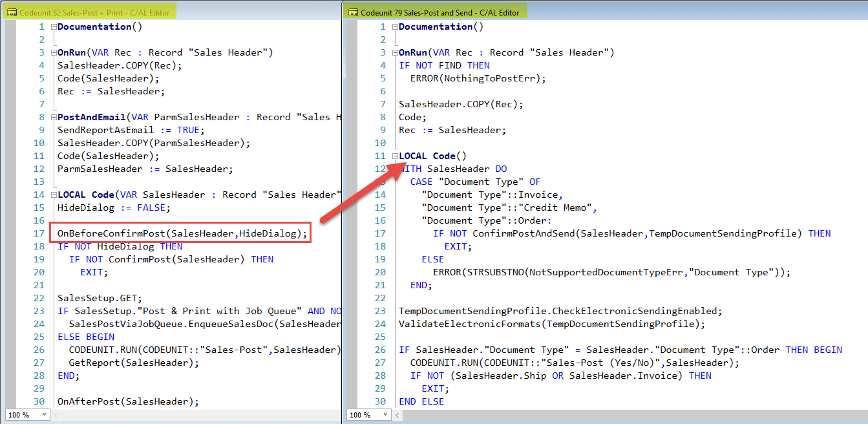
Task: Collapse the Documentation() section in Codeunit 82
Action: coord(53,26)
